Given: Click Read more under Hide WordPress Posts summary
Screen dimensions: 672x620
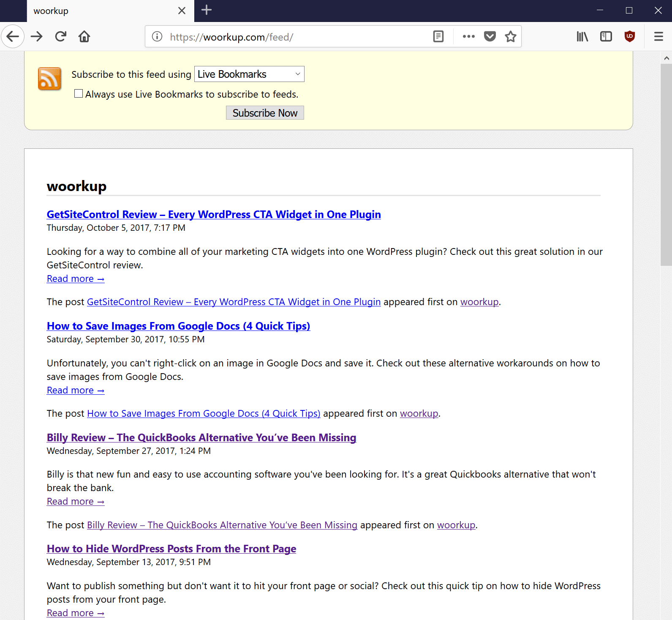Looking at the screenshot, I should [x=76, y=613].
